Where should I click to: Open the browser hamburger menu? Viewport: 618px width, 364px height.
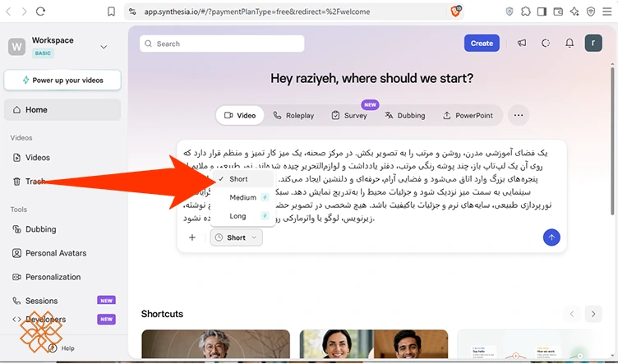click(607, 12)
